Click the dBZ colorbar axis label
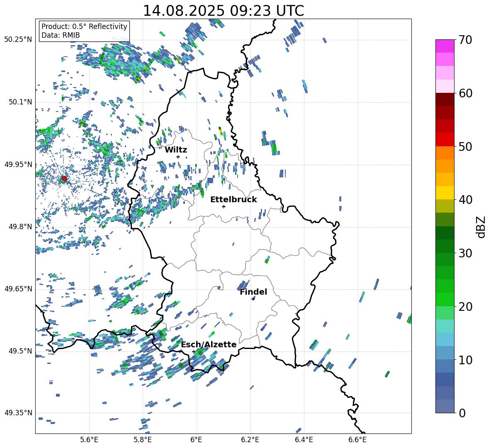The height and width of the screenshot is (448, 491). tap(481, 227)
